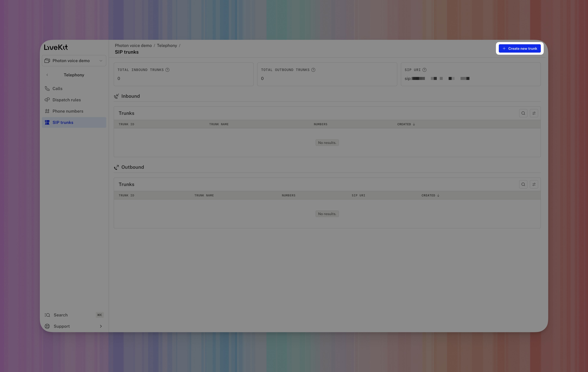
Task: Click the Outbound section call icon
Action: point(117,167)
